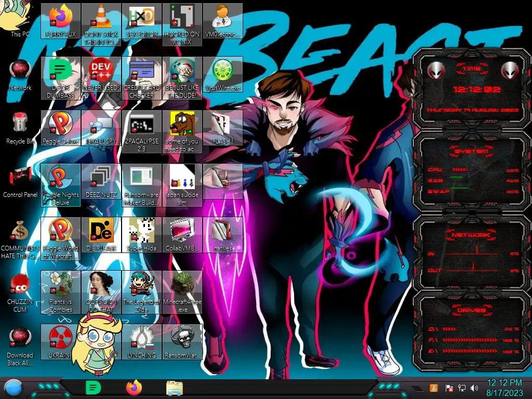Open the network tray icon
The image size is (532, 399).
[x=462, y=388]
